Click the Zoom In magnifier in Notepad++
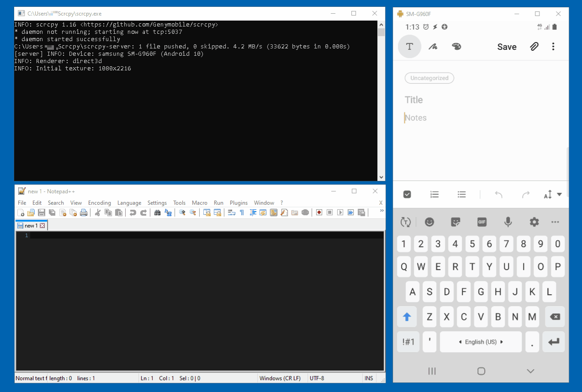Screen dimensions: 582x392 coord(182,212)
